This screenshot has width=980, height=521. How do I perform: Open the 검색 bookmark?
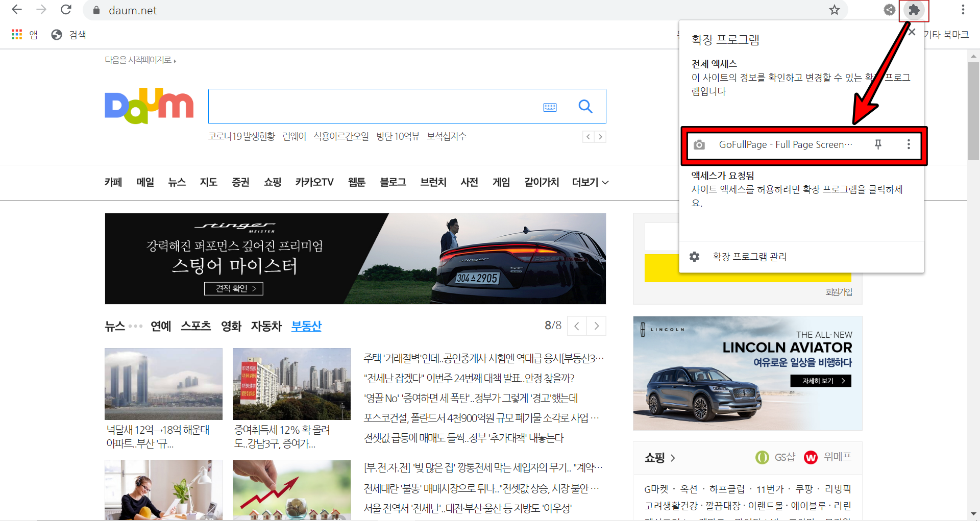[69, 34]
